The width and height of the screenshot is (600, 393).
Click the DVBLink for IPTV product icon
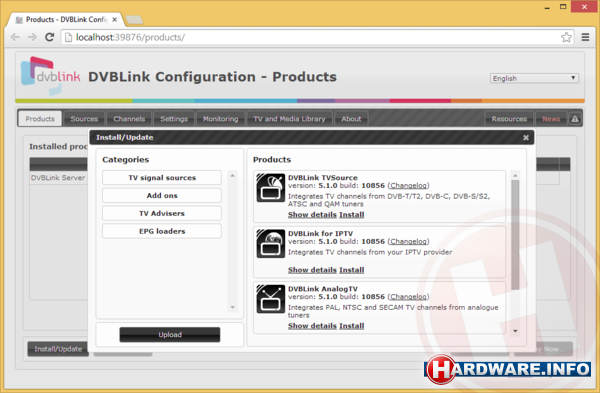coord(271,243)
